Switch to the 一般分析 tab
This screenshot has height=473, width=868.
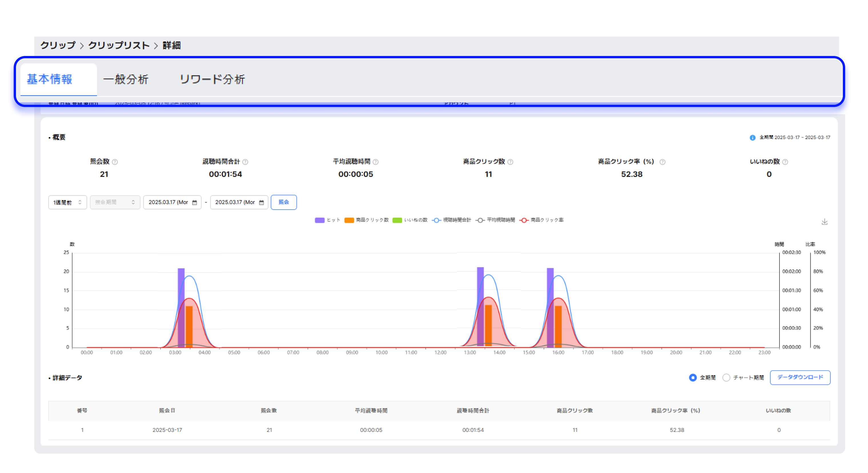point(126,80)
